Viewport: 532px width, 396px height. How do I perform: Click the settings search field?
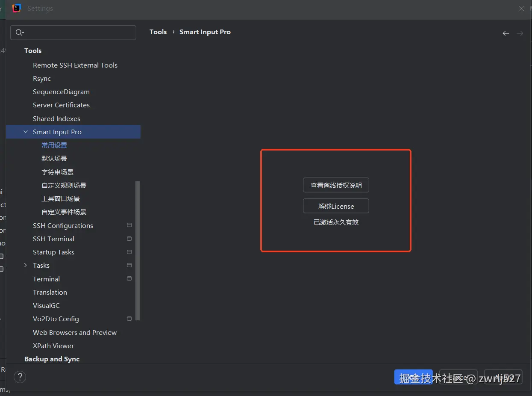point(73,33)
